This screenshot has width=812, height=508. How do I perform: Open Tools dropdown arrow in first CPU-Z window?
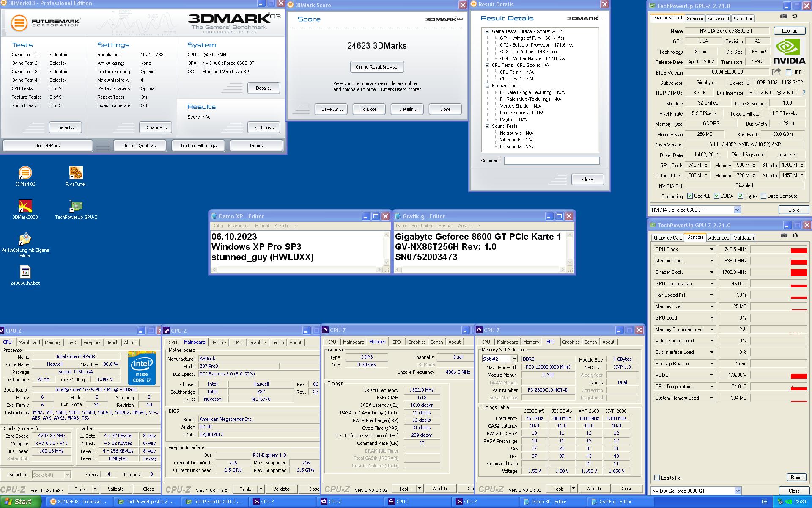95,489
